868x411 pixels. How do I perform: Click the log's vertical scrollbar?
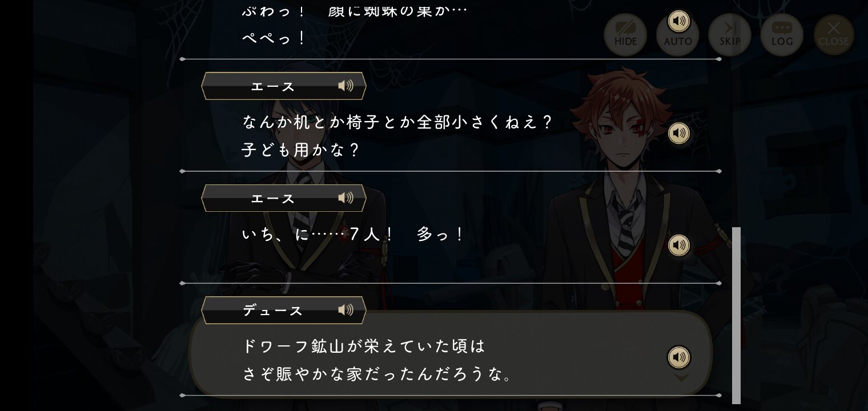coord(736,315)
